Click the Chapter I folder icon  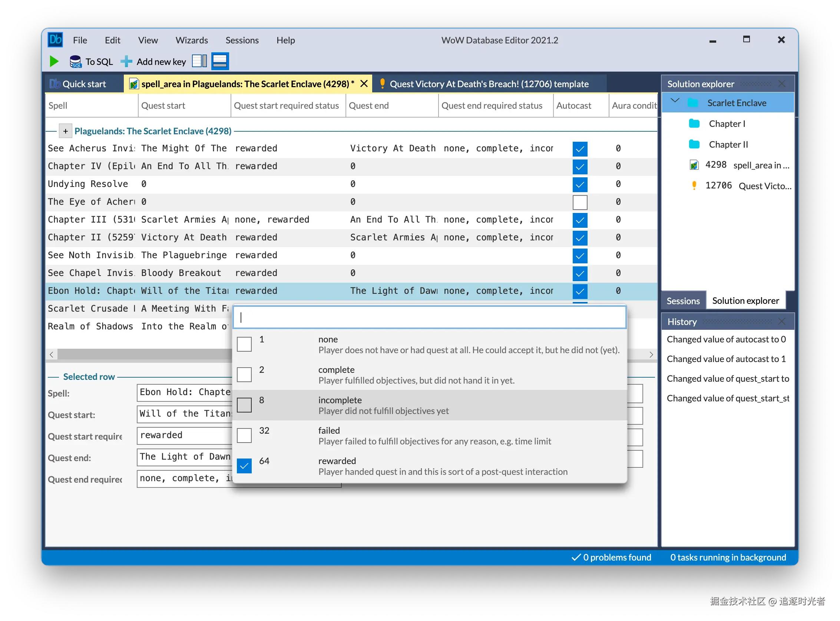point(695,123)
